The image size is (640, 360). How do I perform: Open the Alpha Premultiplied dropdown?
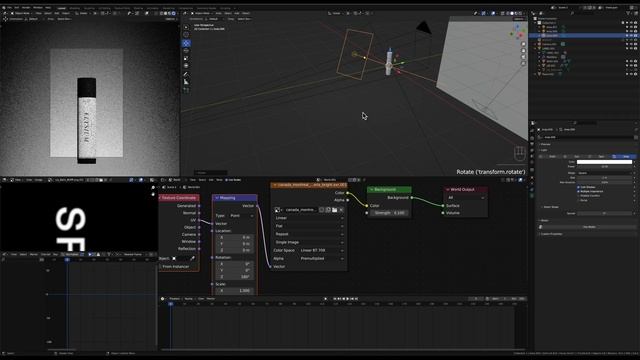(x=322, y=258)
